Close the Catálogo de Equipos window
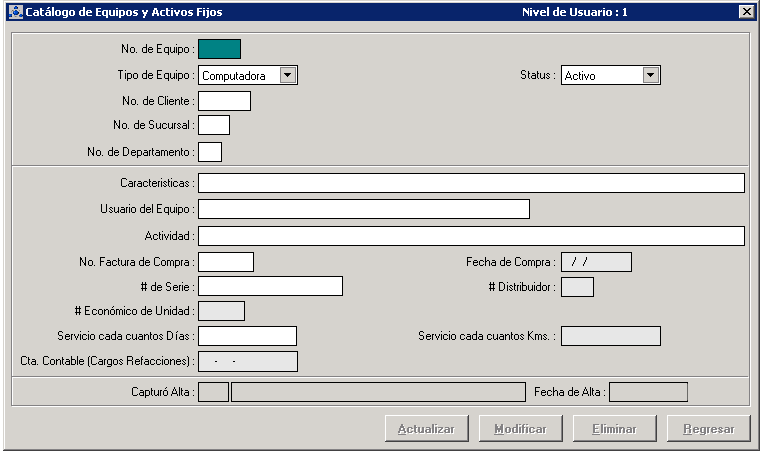The height and width of the screenshot is (453, 760). (x=745, y=12)
